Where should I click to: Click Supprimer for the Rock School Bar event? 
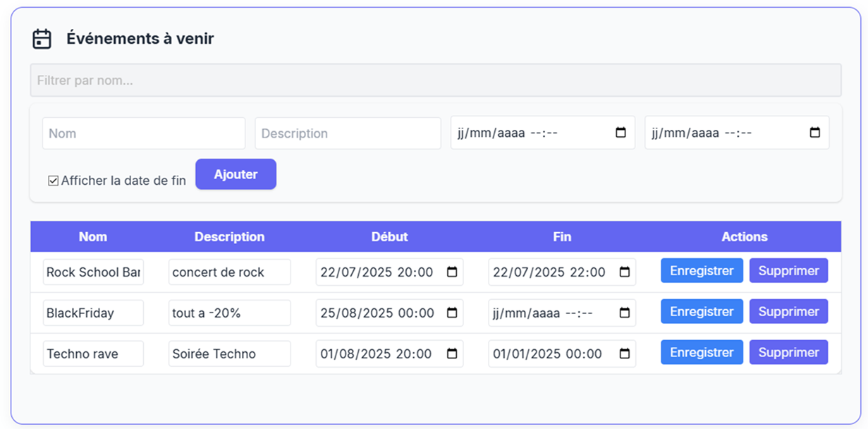[788, 270]
